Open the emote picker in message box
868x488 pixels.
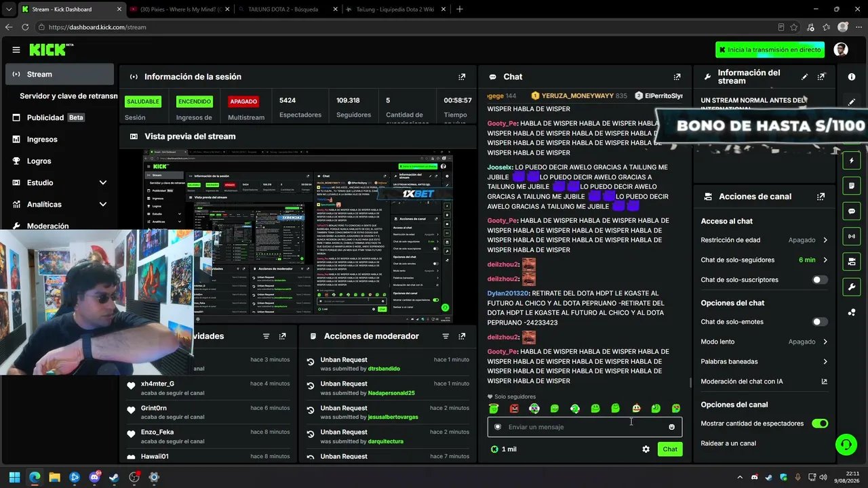671,427
